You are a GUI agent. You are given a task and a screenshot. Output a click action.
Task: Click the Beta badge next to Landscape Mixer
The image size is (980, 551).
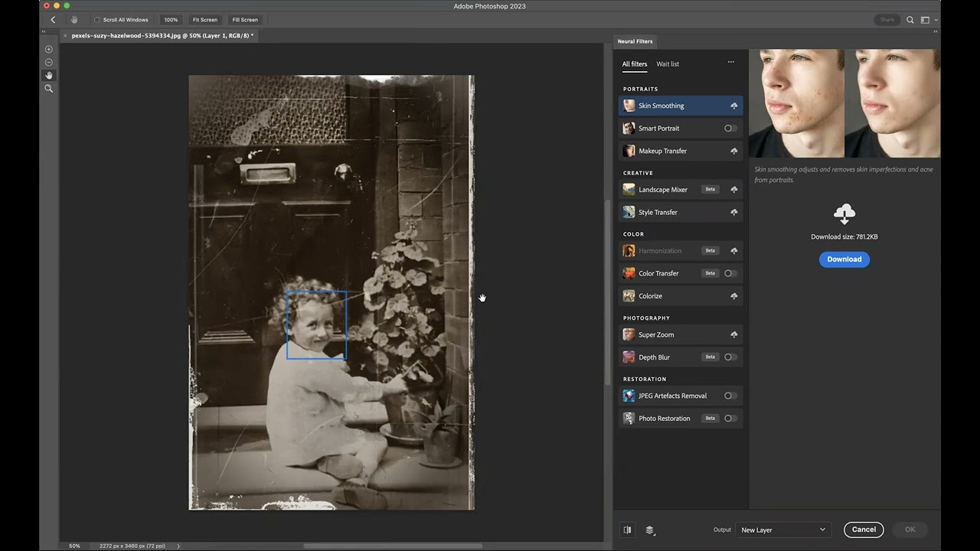click(710, 189)
